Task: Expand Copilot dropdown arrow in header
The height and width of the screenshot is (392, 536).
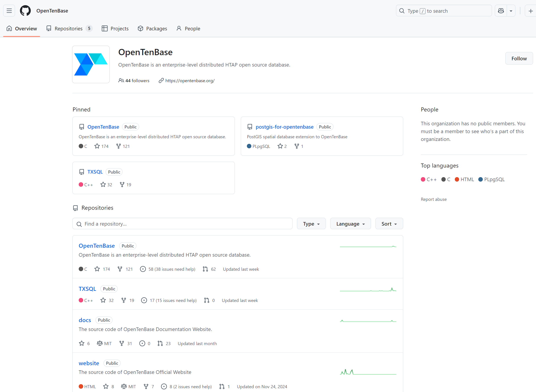Action: tap(511, 11)
